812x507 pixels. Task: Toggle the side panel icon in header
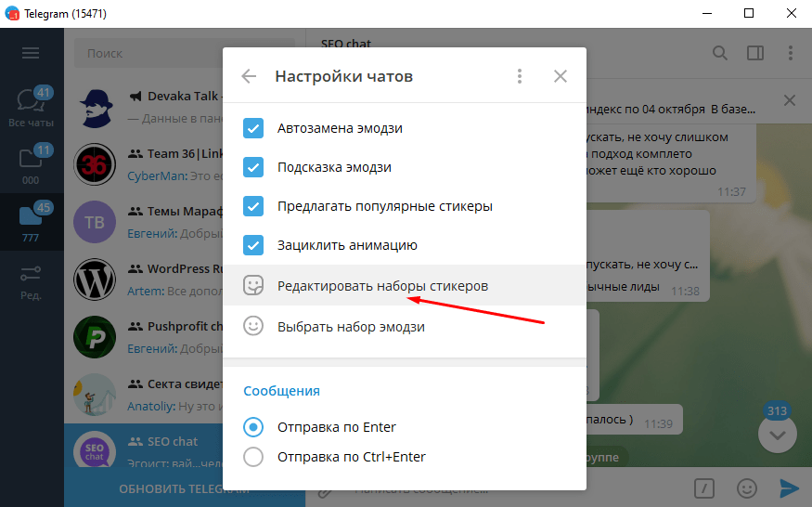755,53
